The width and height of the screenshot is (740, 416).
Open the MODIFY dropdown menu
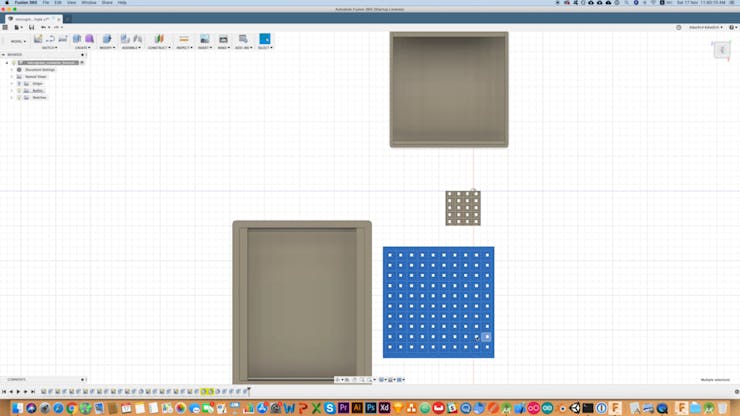[107, 48]
